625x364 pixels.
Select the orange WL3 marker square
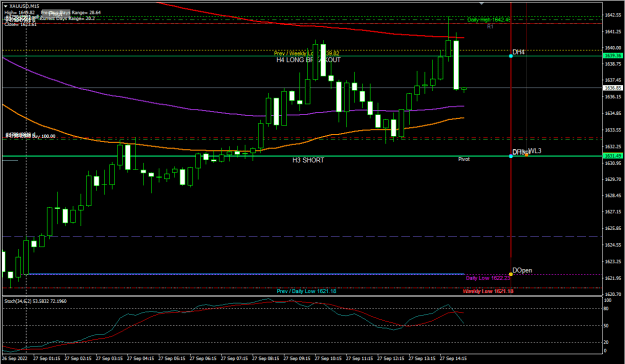[x=527, y=154]
